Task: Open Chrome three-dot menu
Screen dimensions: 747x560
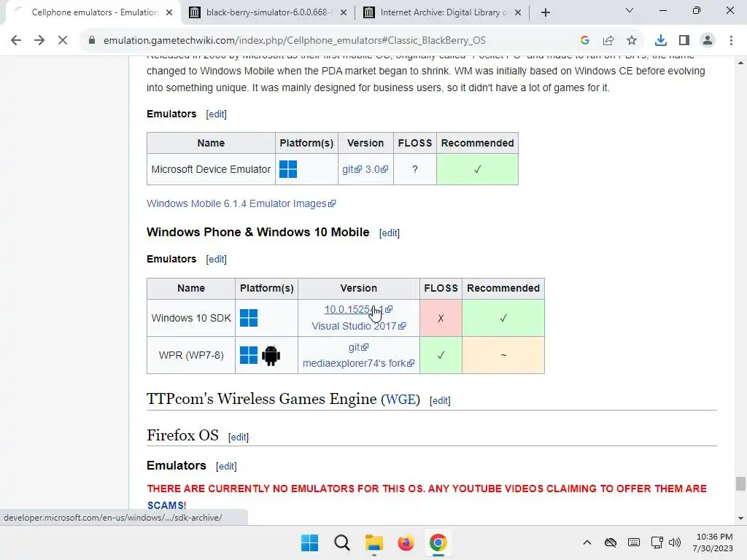Action: (731, 41)
